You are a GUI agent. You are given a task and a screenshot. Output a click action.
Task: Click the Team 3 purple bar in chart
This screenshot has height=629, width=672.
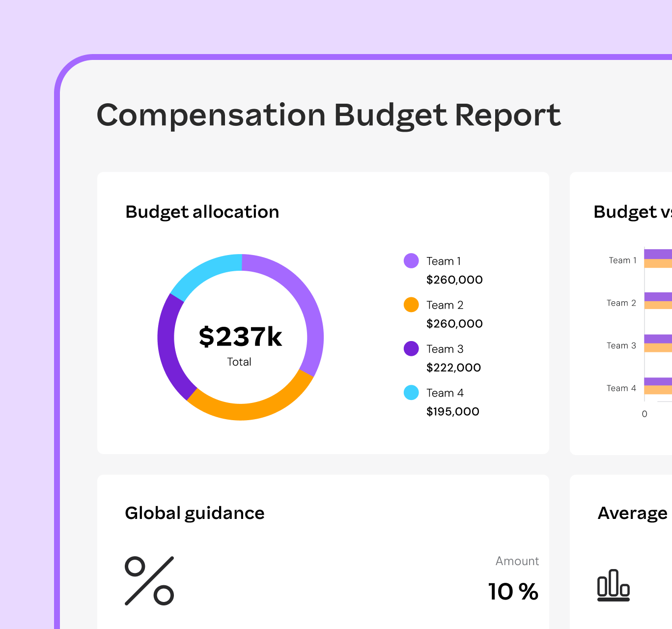658,339
